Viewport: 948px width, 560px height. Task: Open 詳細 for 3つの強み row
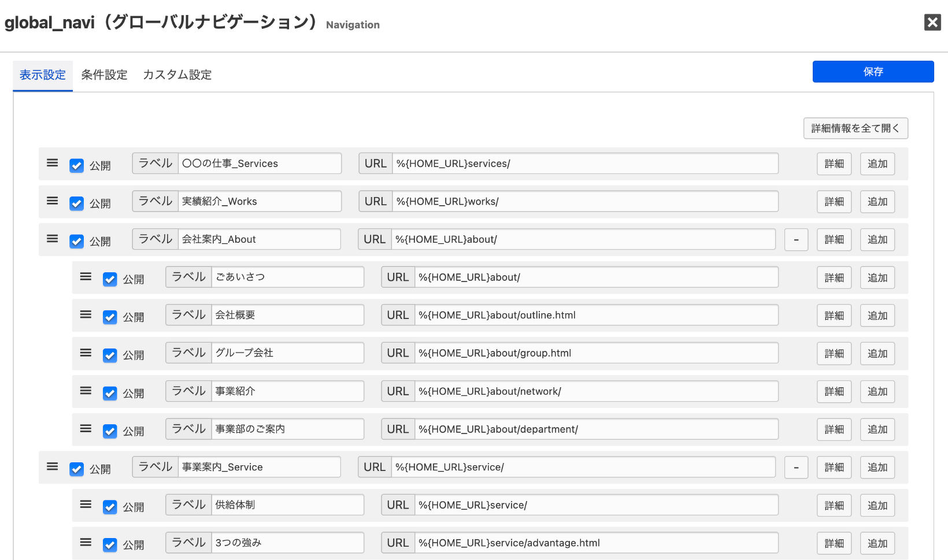[834, 543]
